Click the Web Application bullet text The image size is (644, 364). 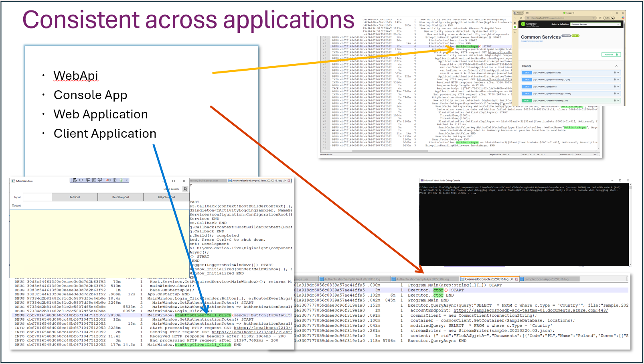(101, 114)
